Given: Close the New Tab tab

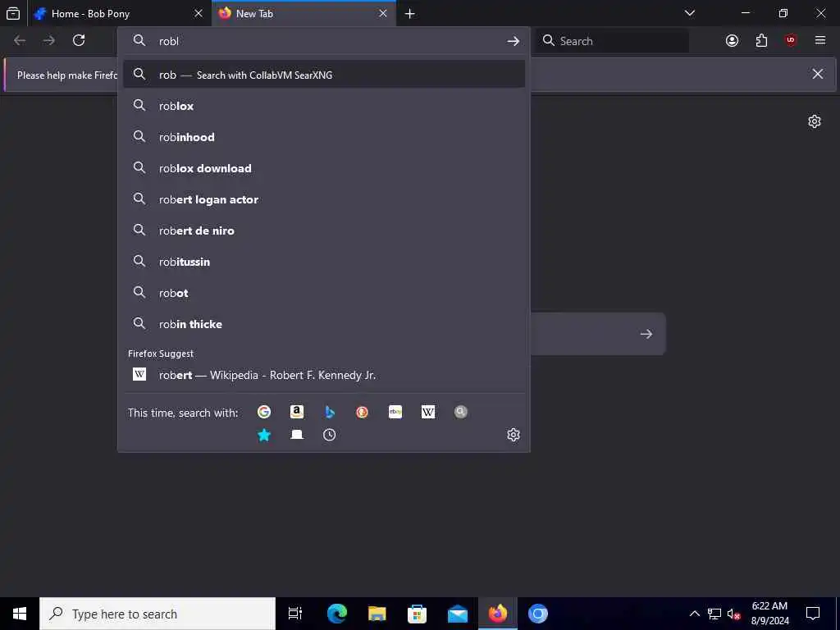Looking at the screenshot, I should click(383, 13).
